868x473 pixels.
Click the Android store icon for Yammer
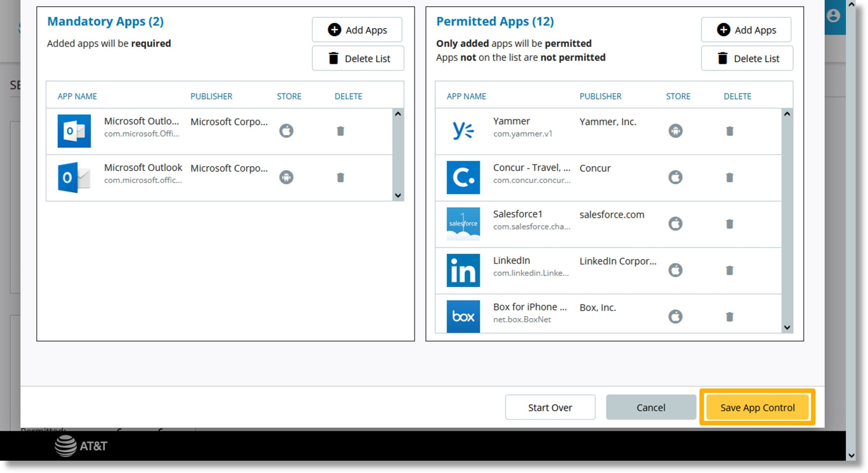click(x=675, y=131)
